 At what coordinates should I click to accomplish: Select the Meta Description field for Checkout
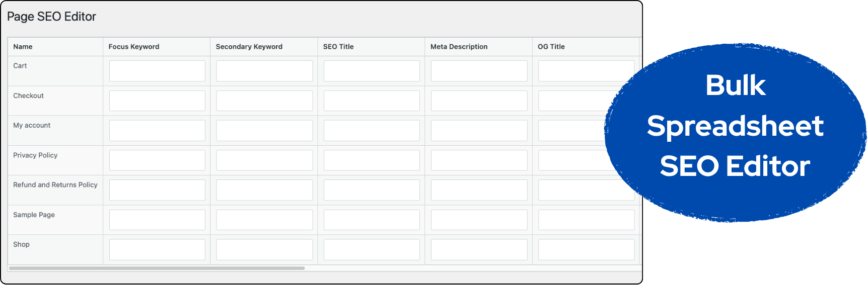tap(479, 101)
